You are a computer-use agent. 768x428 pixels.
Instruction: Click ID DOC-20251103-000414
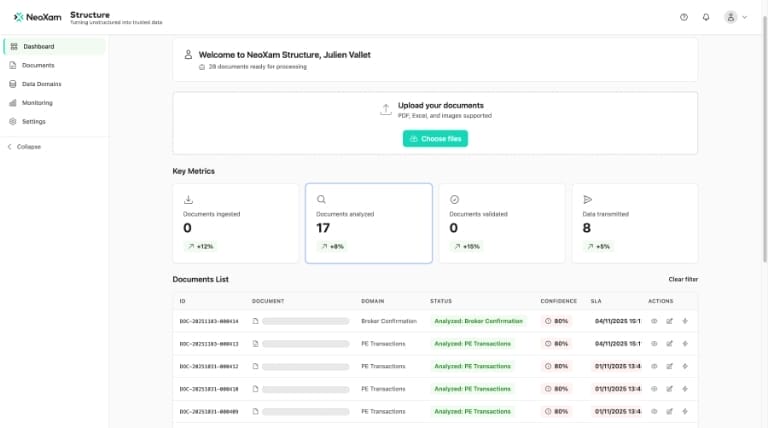pyautogui.click(x=209, y=321)
